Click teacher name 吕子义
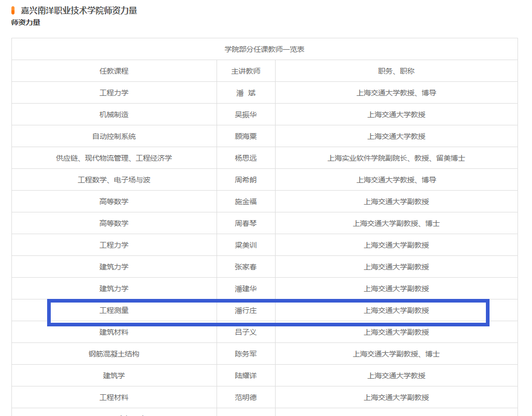This screenshot has width=532, height=416. coord(246,332)
